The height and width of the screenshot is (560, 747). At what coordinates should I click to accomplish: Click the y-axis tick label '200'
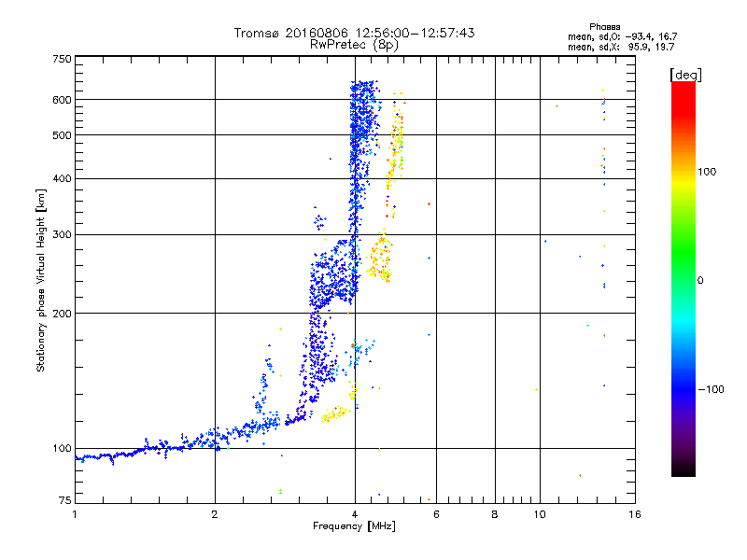click(x=62, y=314)
